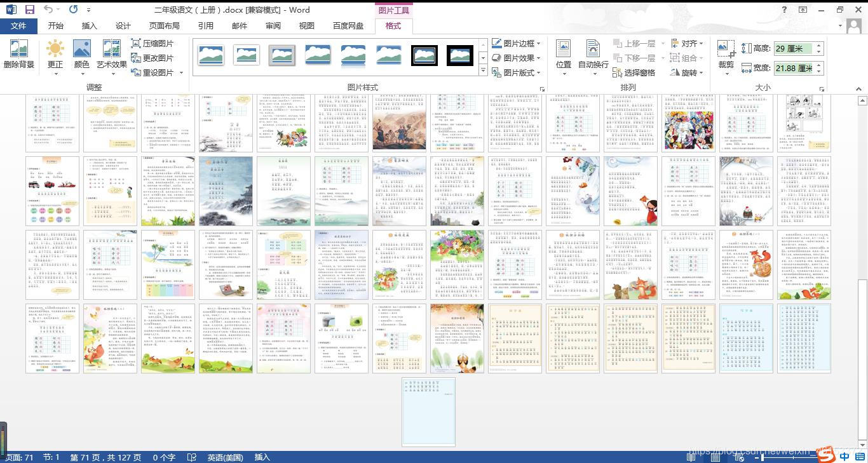Screen dimensions: 868x463
Task: Switch to the Insert (插入) ribbon tab
Action: pyautogui.click(x=90, y=26)
